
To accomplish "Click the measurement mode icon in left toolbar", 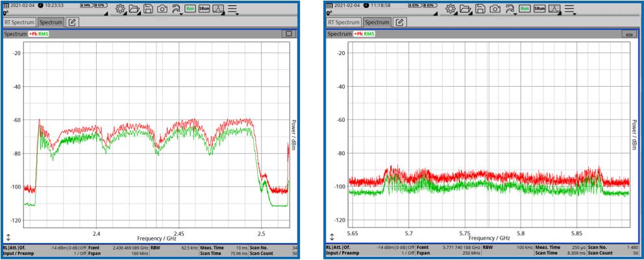I will 219,9.
